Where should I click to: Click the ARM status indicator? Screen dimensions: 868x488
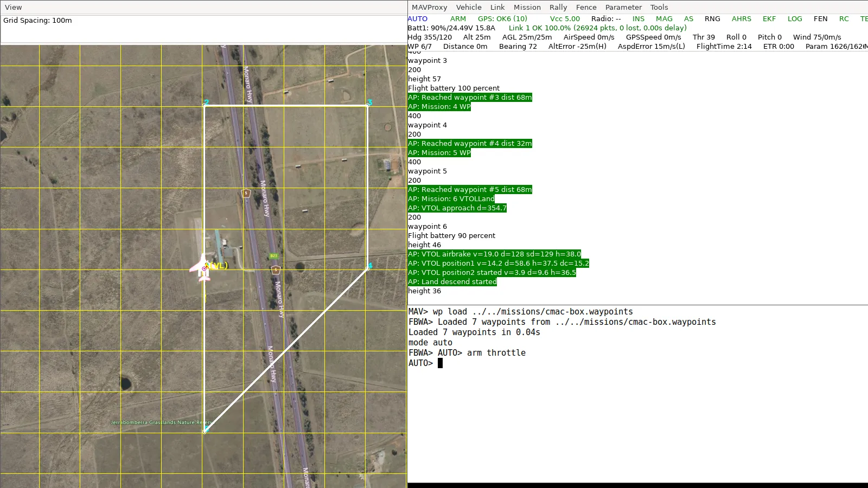[x=458, y=18]
